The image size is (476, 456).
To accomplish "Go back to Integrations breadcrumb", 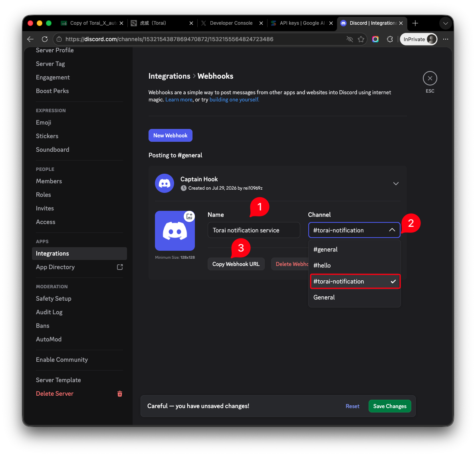I will pyautogui.click(x=169, y=76).
